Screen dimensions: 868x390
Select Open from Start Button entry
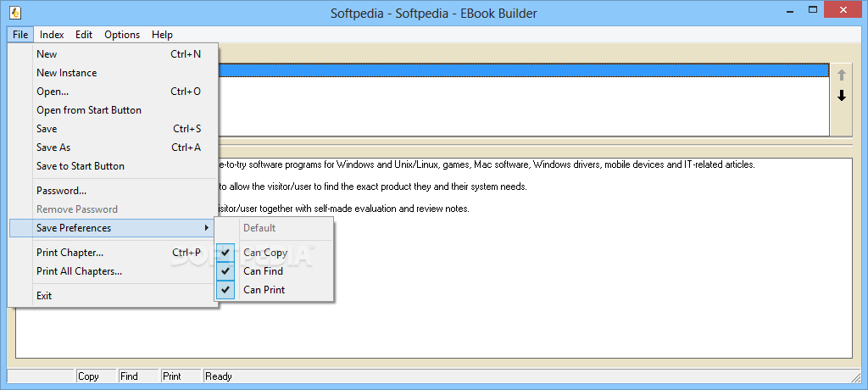(113, 110)
